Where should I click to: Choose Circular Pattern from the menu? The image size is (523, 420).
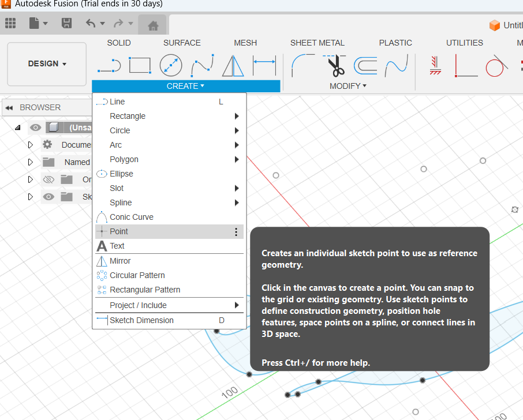pyautogui.click(x=170, y=275)
